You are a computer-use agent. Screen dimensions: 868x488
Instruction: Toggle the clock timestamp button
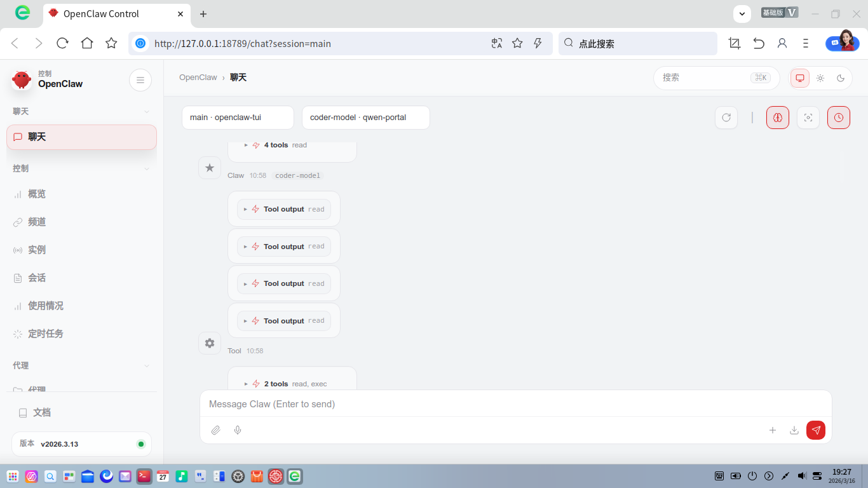pyautogui.click(x=839, y=118)
